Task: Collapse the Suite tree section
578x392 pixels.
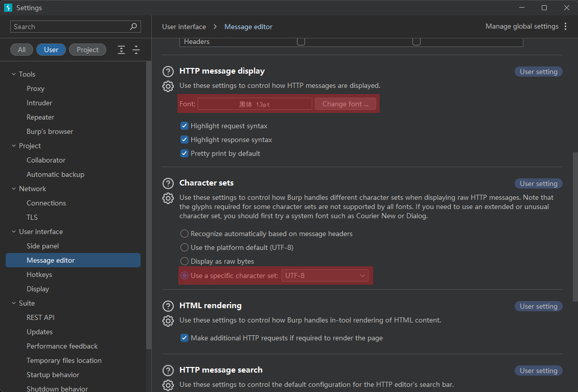Action: point(14,303)
